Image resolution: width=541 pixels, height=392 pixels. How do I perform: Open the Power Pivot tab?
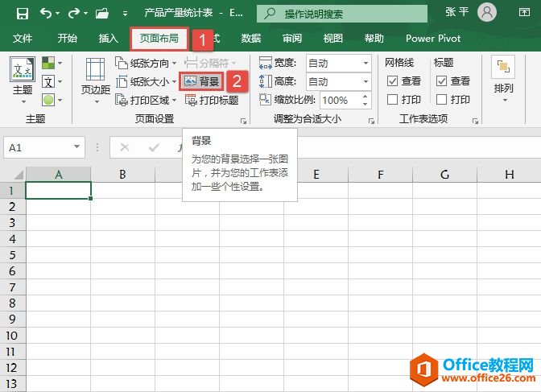(433, 39)
